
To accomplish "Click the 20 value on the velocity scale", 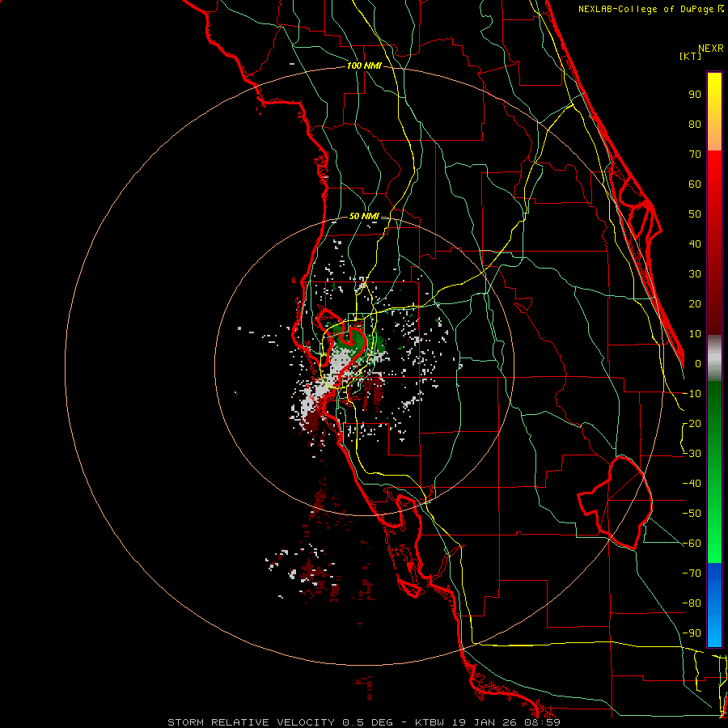I will coord(695,303).
